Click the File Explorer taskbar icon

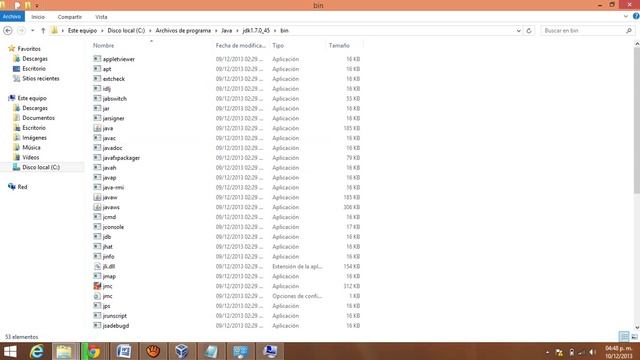coord(64,351)
